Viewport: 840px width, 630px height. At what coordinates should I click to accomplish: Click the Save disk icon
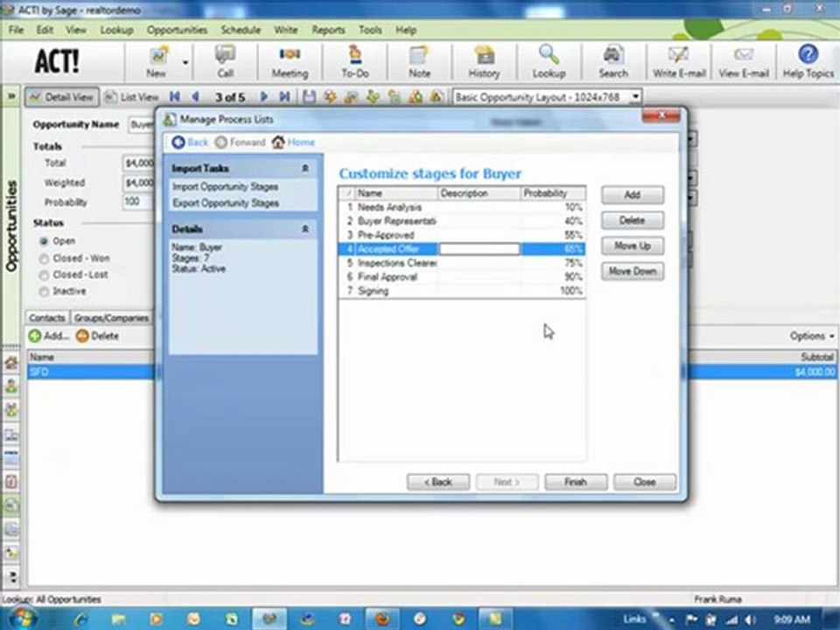(309, 97)
